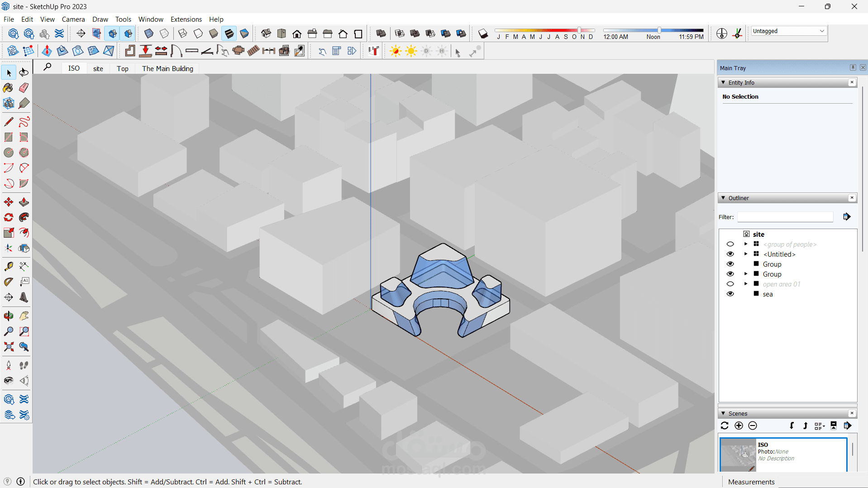Open the Extensions menu

click(x=186, y=19)
